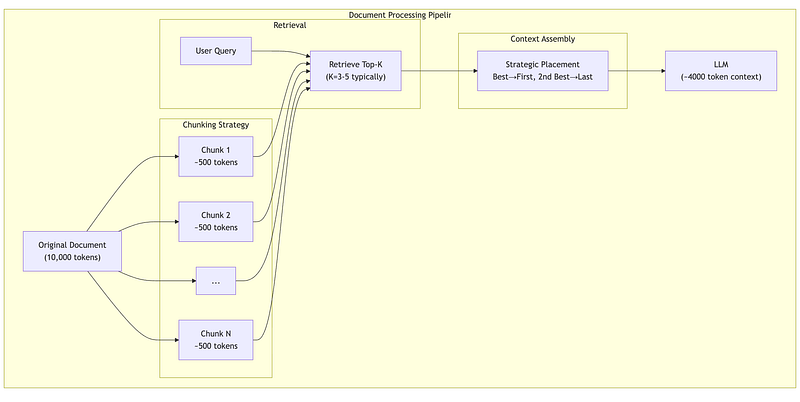Screen dimensions: 800x402
Task: Click the ellipsis chunk node
Action: [216, 281]
